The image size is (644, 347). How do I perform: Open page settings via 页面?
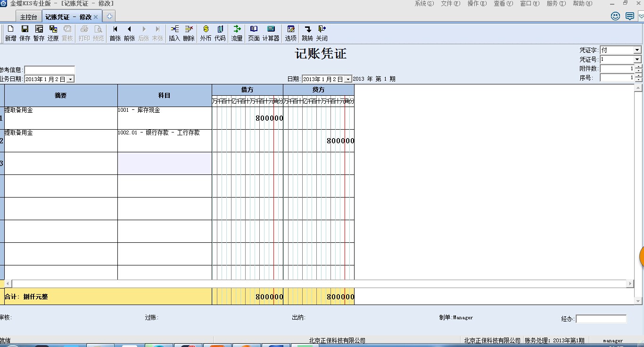[x=254, y=32]
